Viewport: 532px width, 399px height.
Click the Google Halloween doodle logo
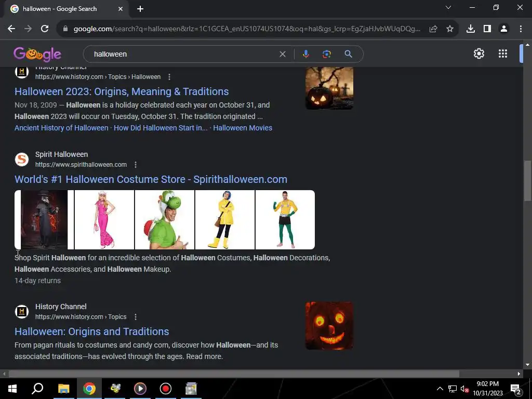[37, 54]
